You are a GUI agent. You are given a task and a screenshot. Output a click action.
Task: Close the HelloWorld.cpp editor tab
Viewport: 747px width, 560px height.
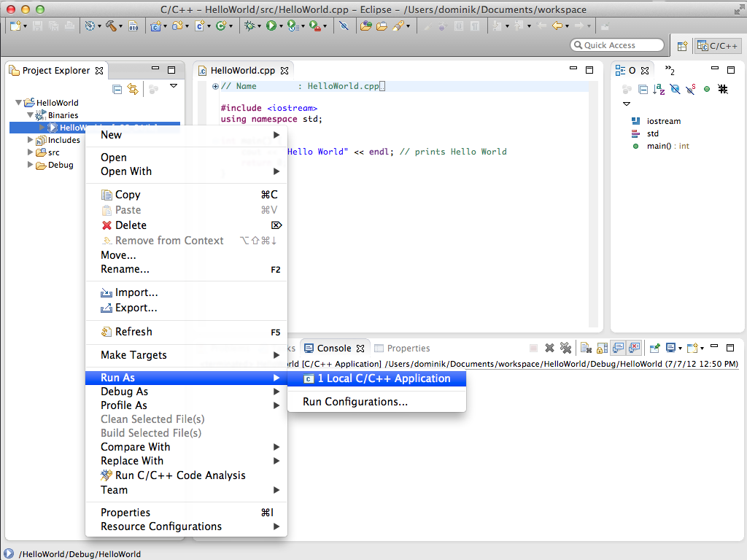click(285, 71)
